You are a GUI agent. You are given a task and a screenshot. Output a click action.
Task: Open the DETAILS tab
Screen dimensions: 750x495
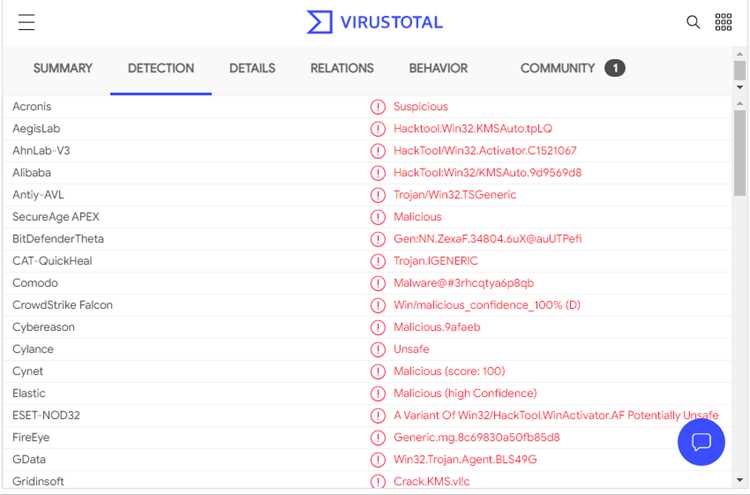pyautogui.click(x=252, y=68)
